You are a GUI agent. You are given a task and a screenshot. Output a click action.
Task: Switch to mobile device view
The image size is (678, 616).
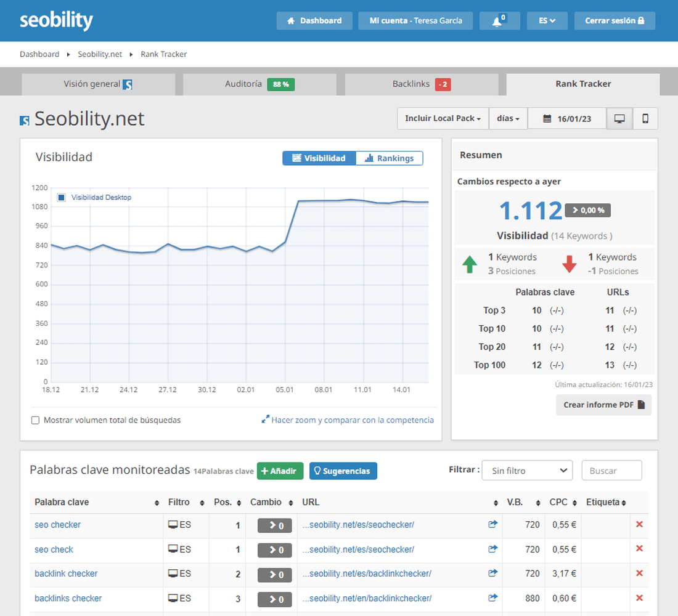[x=645, y=118]
